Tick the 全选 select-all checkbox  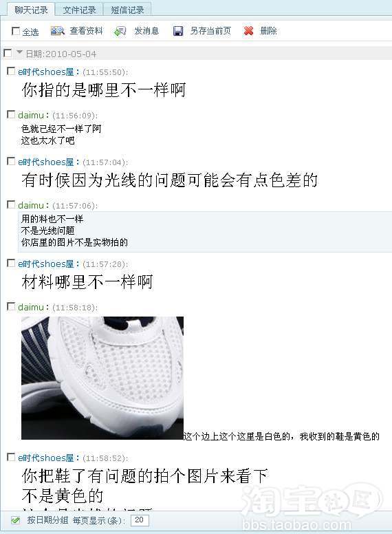[16, 32]
